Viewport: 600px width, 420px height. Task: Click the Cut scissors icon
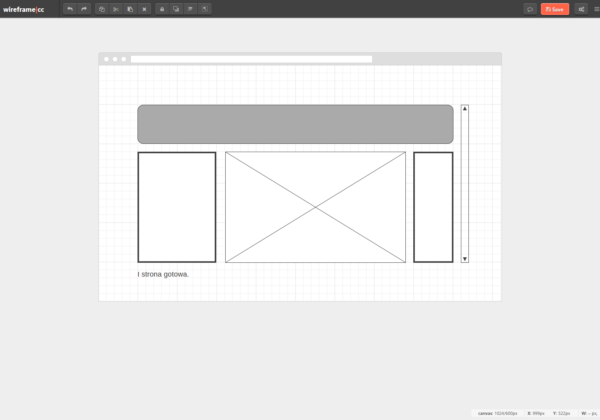116,9
